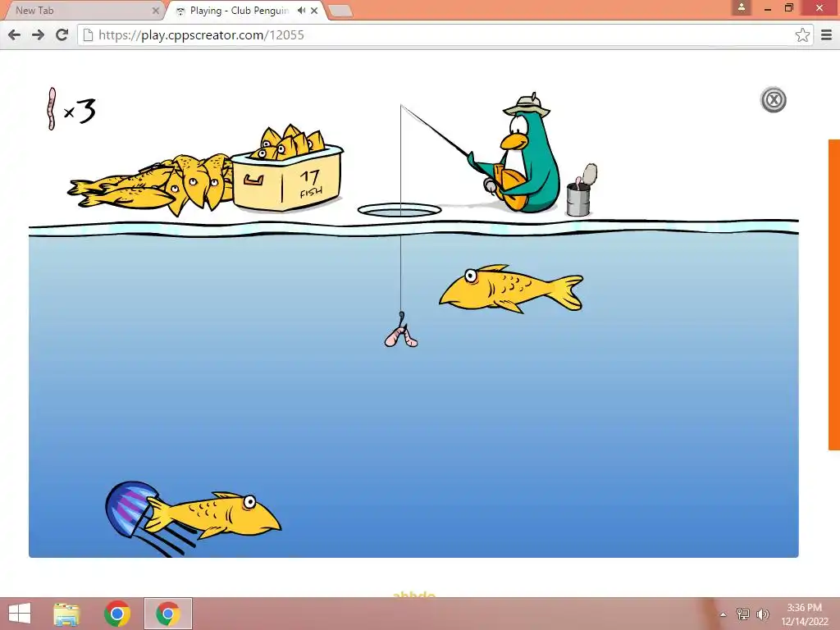The height and width of the screenshot is (630, 840).
Task: Click the 17 FISH cooler box
Action: [288, 180]
